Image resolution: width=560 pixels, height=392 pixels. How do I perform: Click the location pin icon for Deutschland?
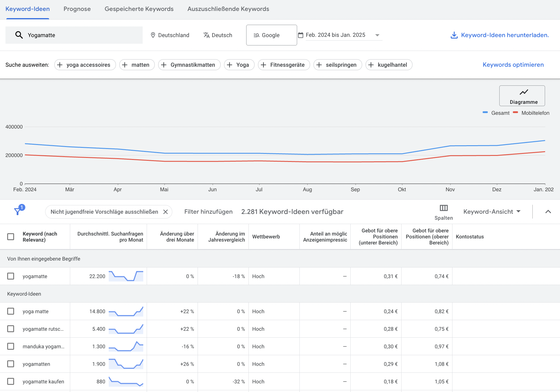tap(153, 35)
